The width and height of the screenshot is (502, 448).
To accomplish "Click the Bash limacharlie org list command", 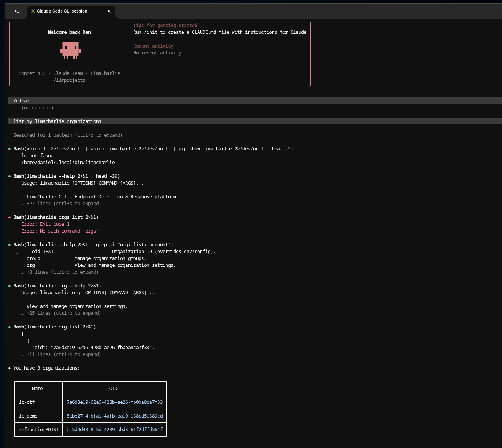I will (x=54, y=327).
